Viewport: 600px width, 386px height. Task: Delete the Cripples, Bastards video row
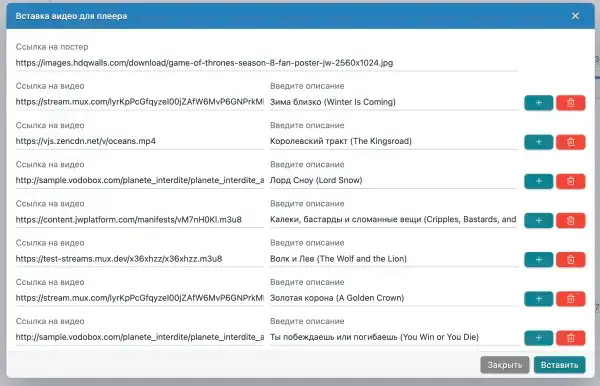[x=571, y=220]
